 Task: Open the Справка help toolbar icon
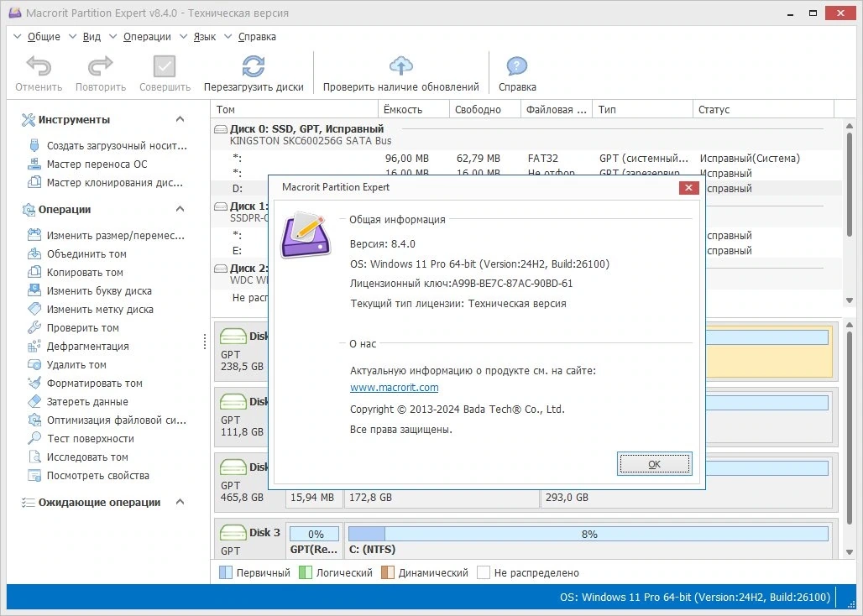[x=517, y=66]
